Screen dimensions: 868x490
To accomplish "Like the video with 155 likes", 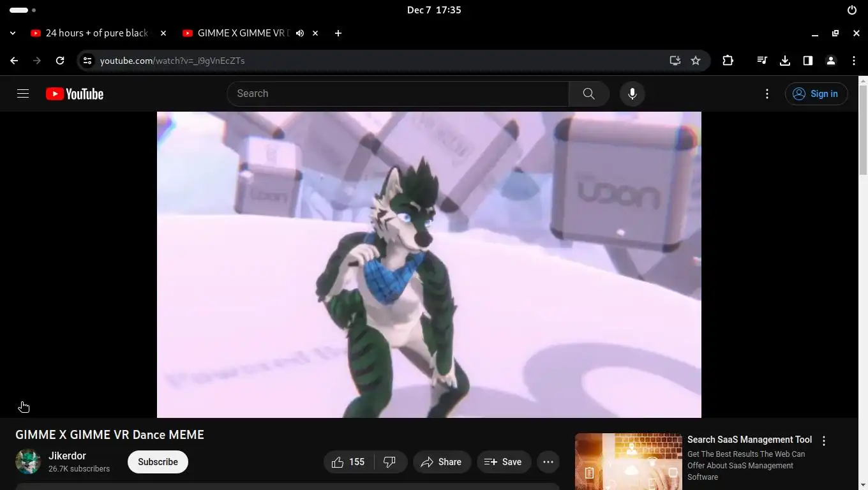I will (348, 462).
